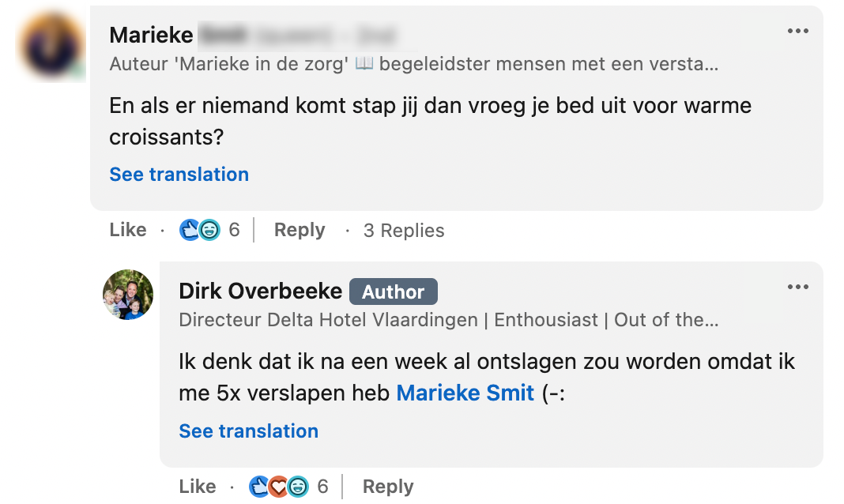Reply to Dirk Overbeeke's comment
Screen dimensions: 844x504
pos(388,487)
